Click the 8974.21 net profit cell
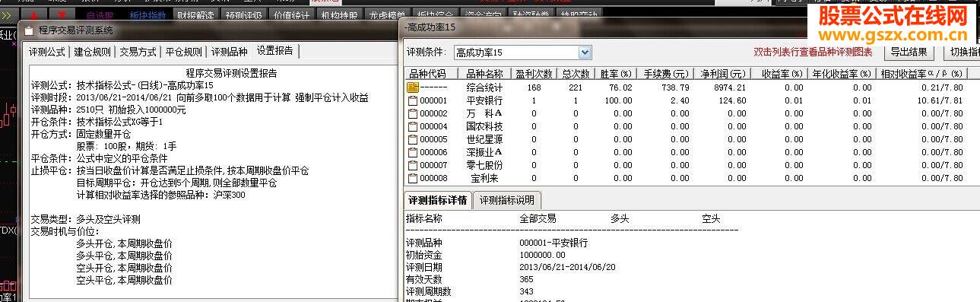 click(731, 87)
